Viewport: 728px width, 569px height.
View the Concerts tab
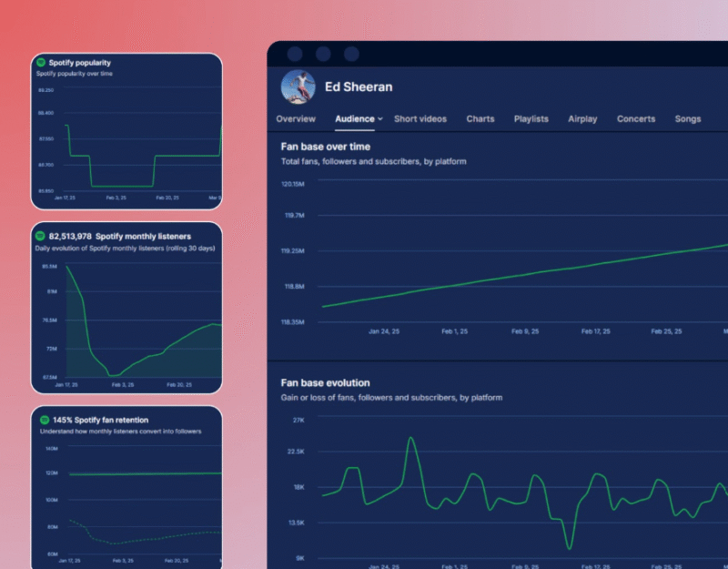636,118
